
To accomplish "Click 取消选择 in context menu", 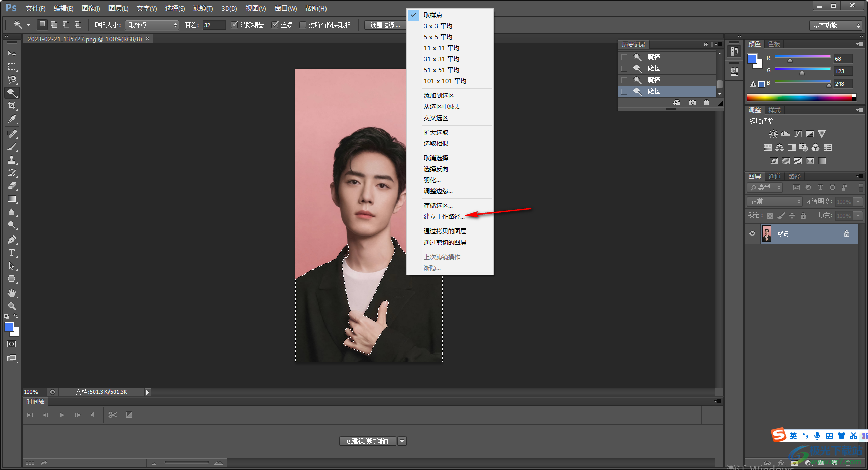I will click(436, 158).
